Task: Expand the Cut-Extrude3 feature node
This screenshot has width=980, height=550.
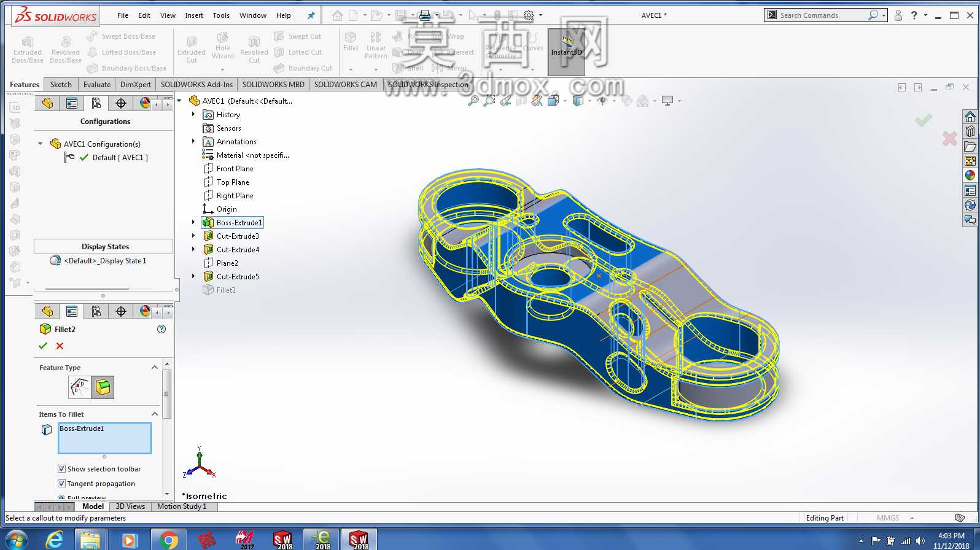Action: (193, 236)
